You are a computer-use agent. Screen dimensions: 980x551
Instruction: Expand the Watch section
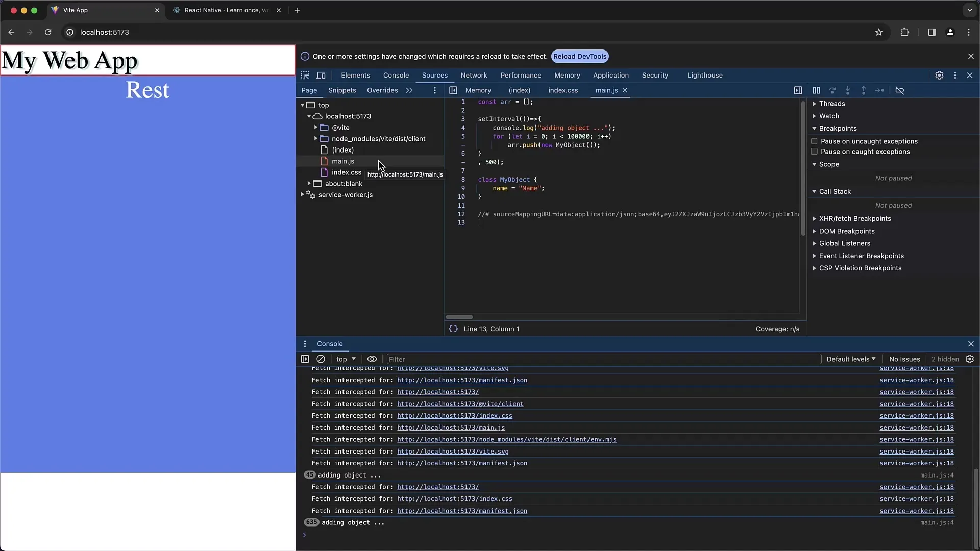tap(829, 116)
